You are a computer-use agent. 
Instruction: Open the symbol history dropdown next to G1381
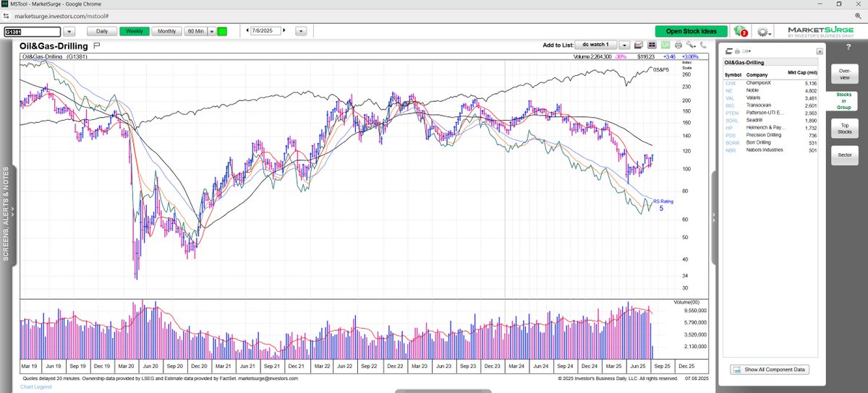click(x=70, y=32)
